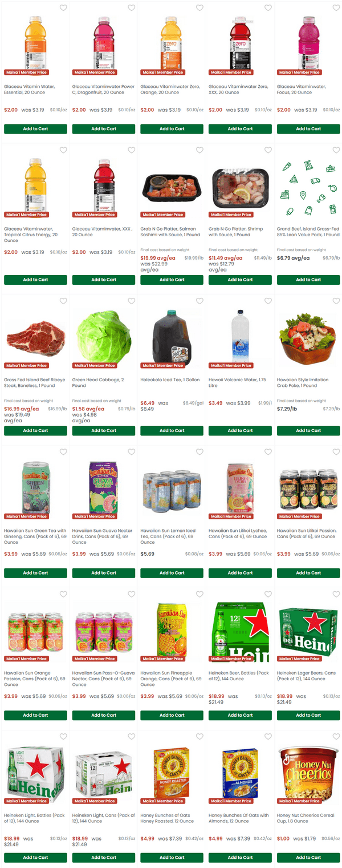Screen dimensions: 342x868
Task: Favorite Hawaii Volcanic Water via heart icon
Action: (268, 301)
